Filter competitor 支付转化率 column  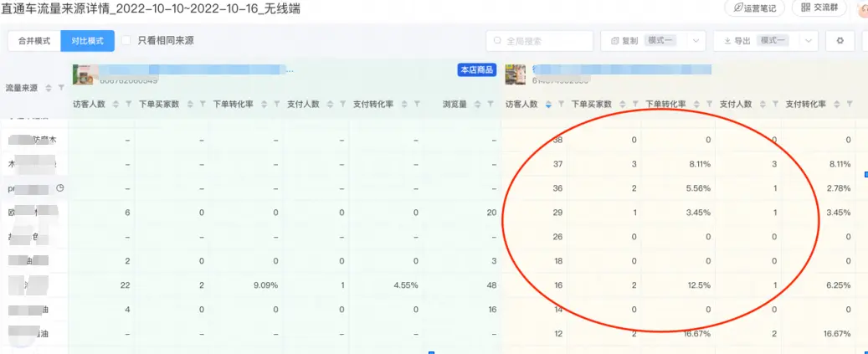coord(850,104)
